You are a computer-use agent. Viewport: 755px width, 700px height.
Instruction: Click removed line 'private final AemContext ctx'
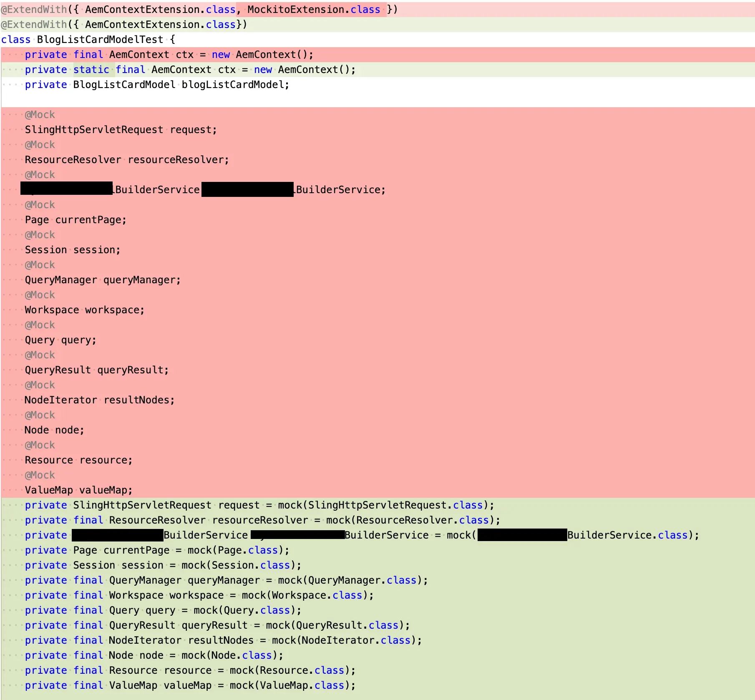click(377, 54)
